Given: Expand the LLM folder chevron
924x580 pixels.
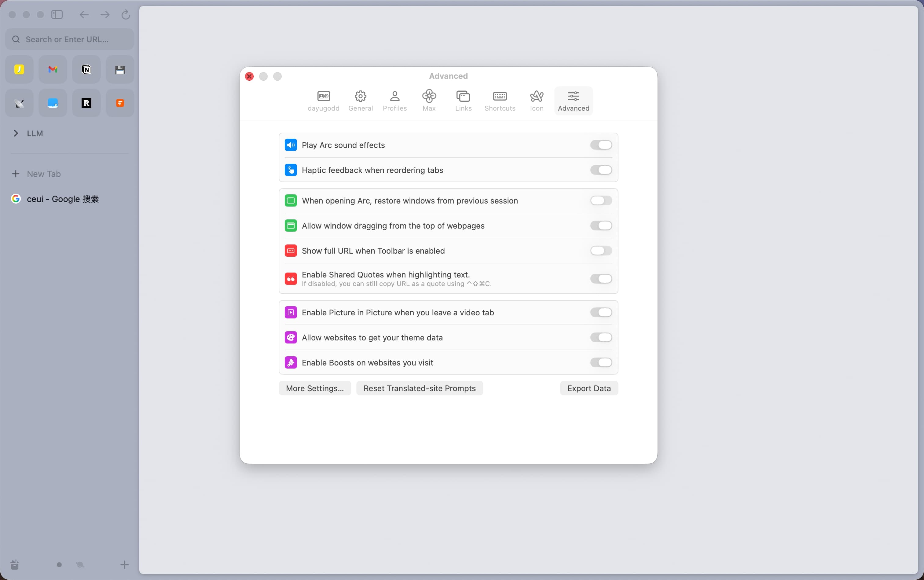Looking at the screenshot, I should [16, 134].
